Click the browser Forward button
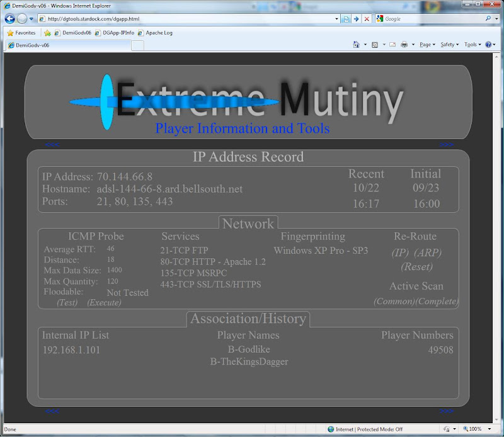Image resolution: width=504 pixels, height=437 pixels. 22,19
